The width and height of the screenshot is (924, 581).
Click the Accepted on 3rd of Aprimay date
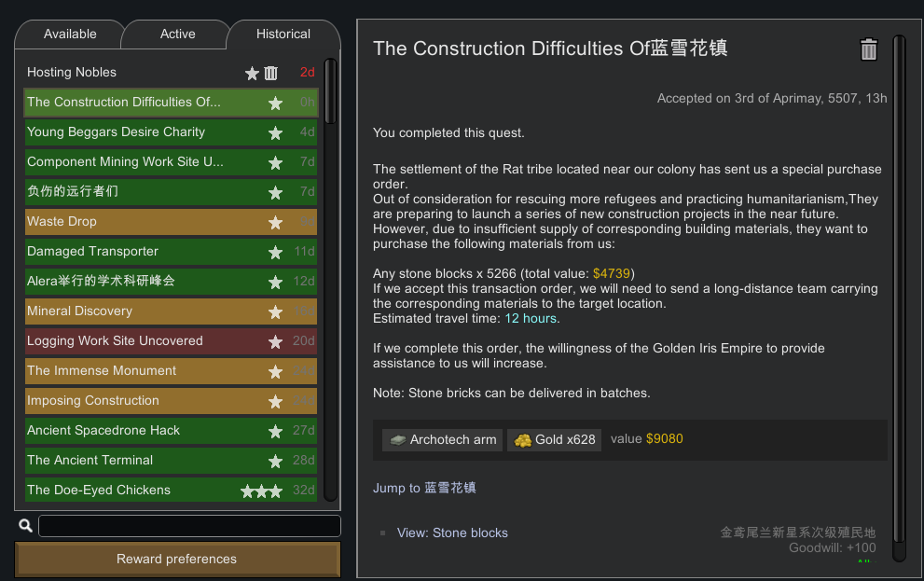click(772, 99)
